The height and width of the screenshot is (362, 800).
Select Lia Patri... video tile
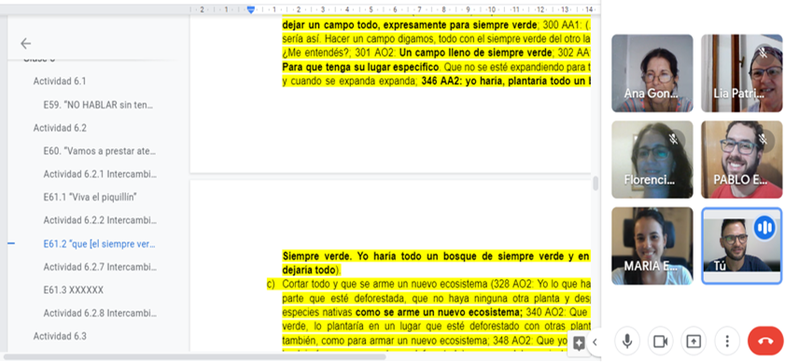741,73
